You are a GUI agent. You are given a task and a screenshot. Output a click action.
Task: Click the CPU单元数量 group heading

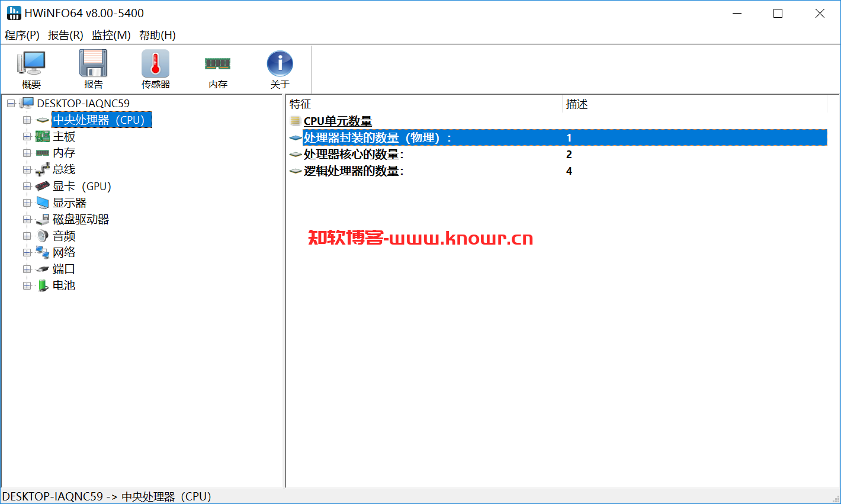(338, 121)
